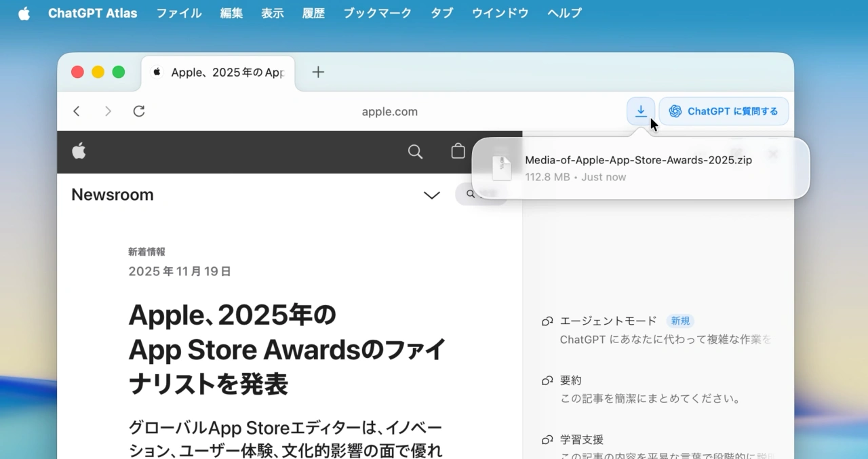Click the zip file icon in the download notification
The height and width of the screenshot is (459, 868).
[501, 167]
